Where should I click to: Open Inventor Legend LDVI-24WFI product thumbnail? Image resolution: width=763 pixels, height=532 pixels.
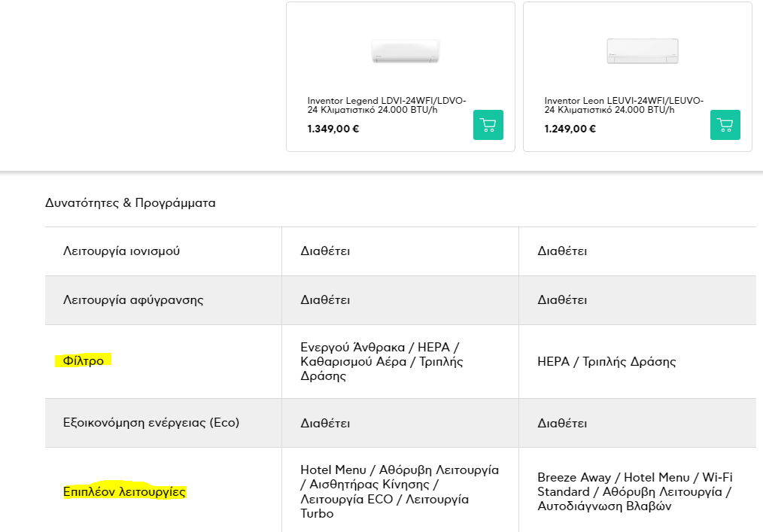(x=406, y=51)
